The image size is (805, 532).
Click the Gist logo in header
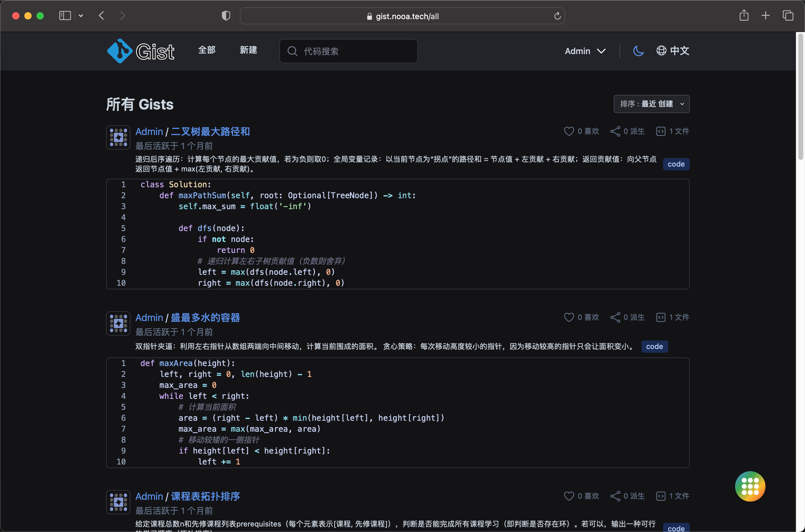pos(140,51)
